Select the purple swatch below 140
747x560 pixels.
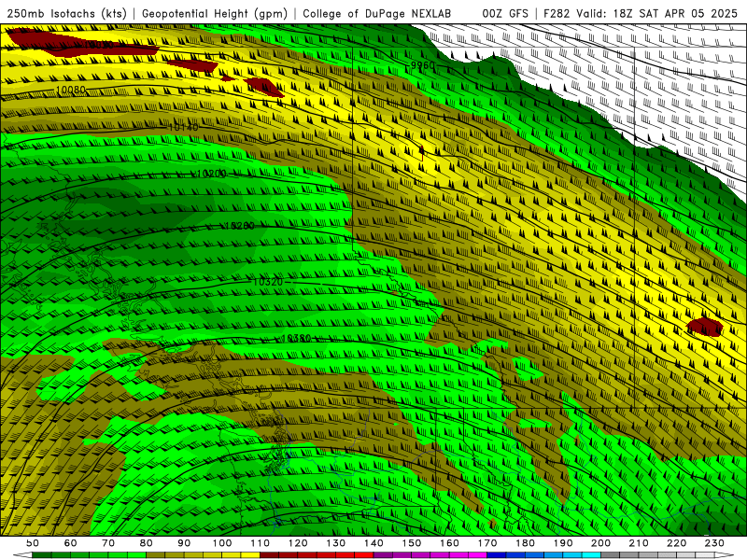click(x=384, y=555)
